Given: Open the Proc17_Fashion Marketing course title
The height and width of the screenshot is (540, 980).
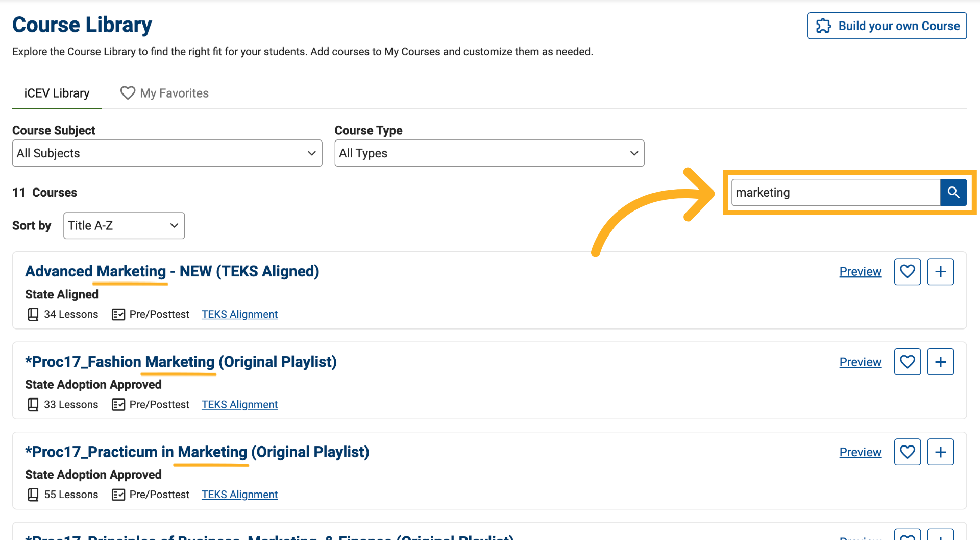Looking at the screenshot, I should click(x=181, y=362).
